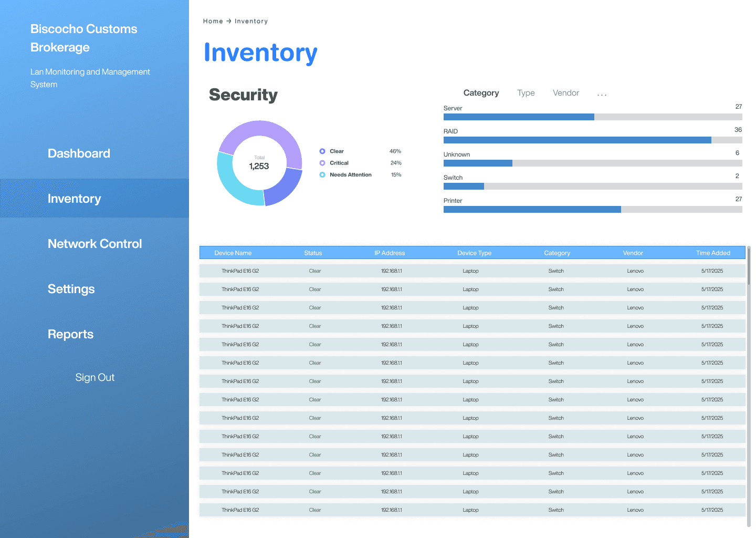Click the Clear legend circle icon
This screenshot has height=538, width=756.
pos(322,151)
